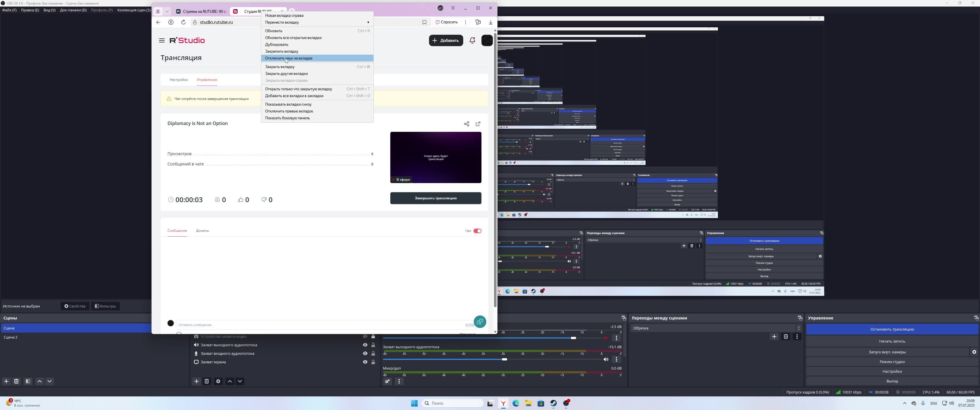Switch to the Донаты tab
Screen dimensions: 980x410
point(202,230)
